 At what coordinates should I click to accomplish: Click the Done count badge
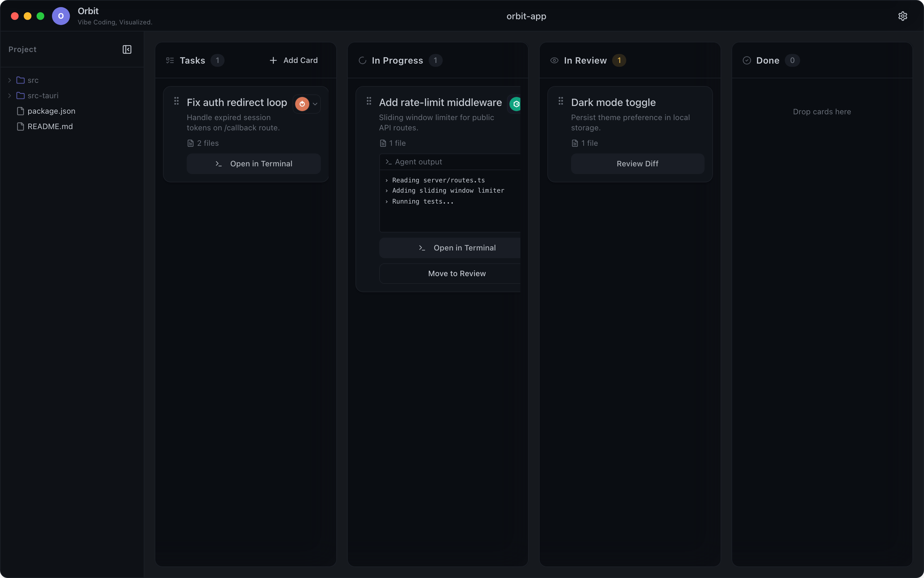coord(792,60)
